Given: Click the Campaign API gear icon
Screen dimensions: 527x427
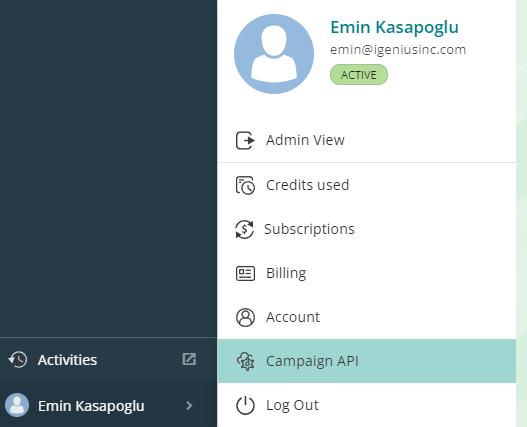Looking at the screenshot, I should [x=246, y=361].
